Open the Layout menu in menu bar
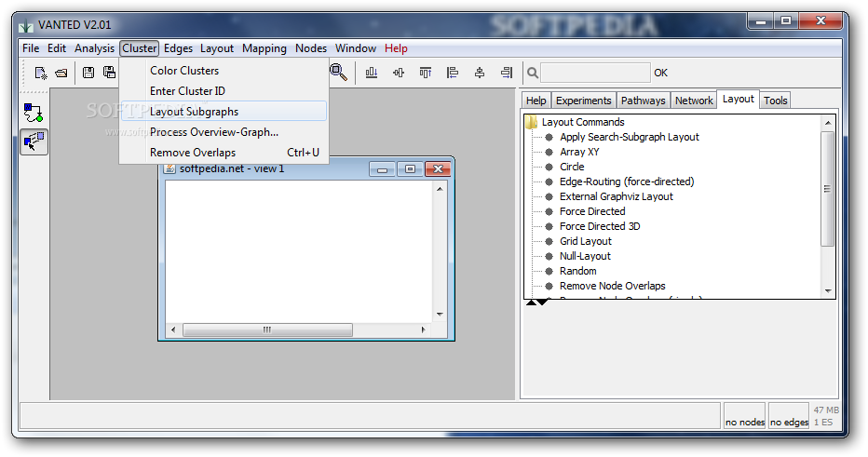 click(217, 48)
